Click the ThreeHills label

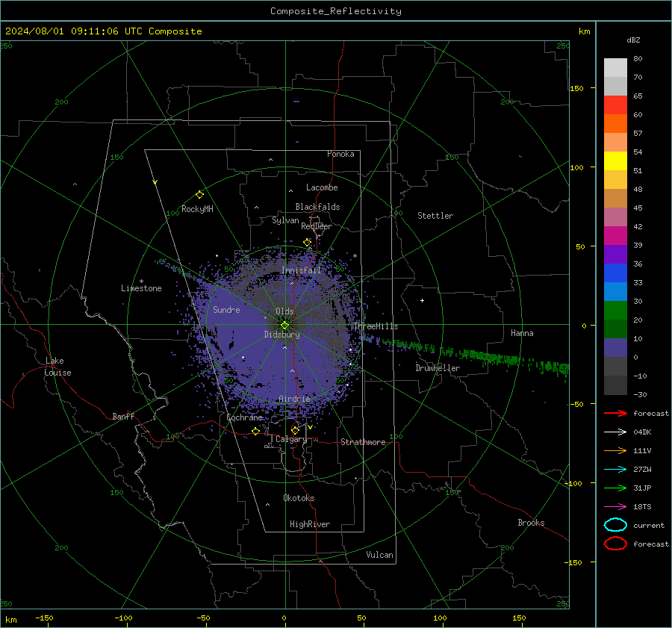coord(376,326)
